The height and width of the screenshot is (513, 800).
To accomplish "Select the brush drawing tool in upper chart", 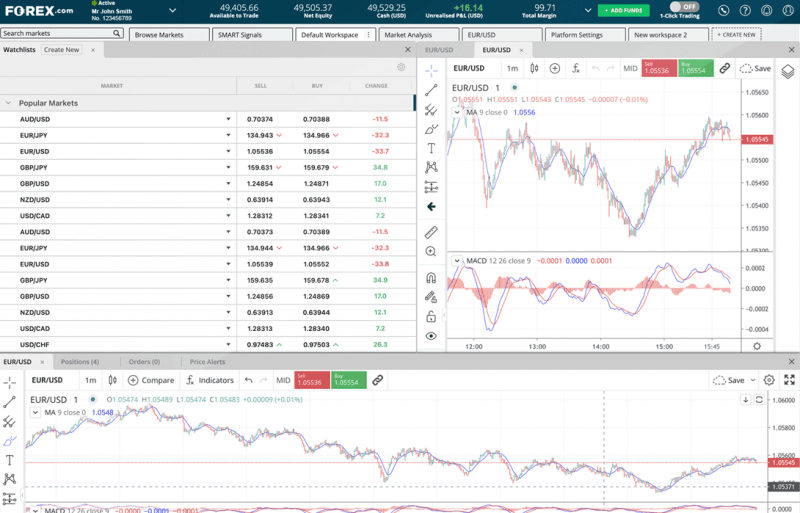I will click(x=431, y=129).
